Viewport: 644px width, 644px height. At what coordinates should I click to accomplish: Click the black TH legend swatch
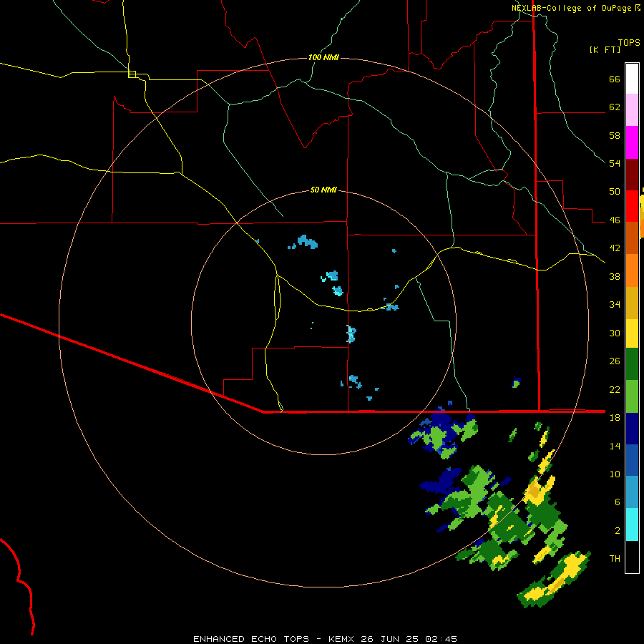[632, 557]
